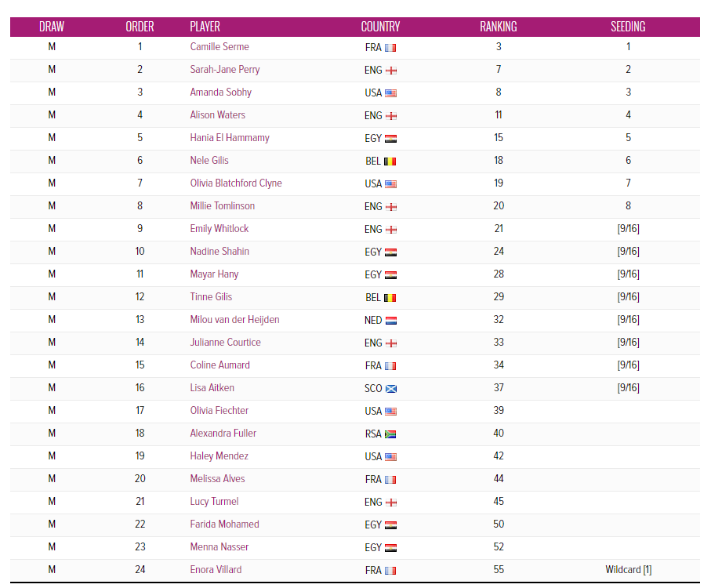Go to Farida Mohamed's profile
Viewport: 711px width, 588px height.
pos(224,524)
